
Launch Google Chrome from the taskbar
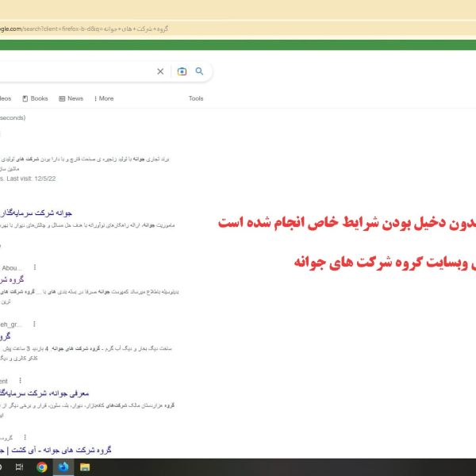point(42,467)
